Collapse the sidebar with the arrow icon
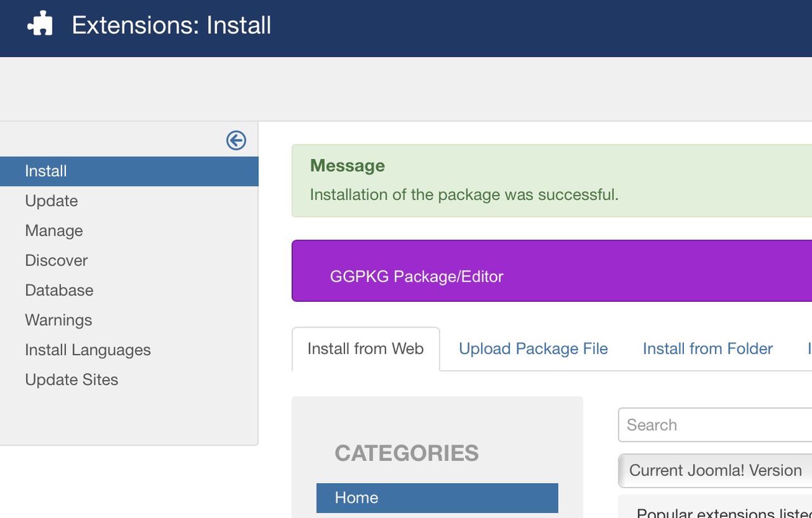Screen dimensions: 812x518 236,140
